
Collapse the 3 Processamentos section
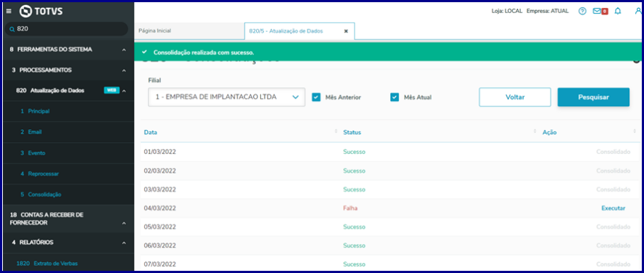(123, 70)
